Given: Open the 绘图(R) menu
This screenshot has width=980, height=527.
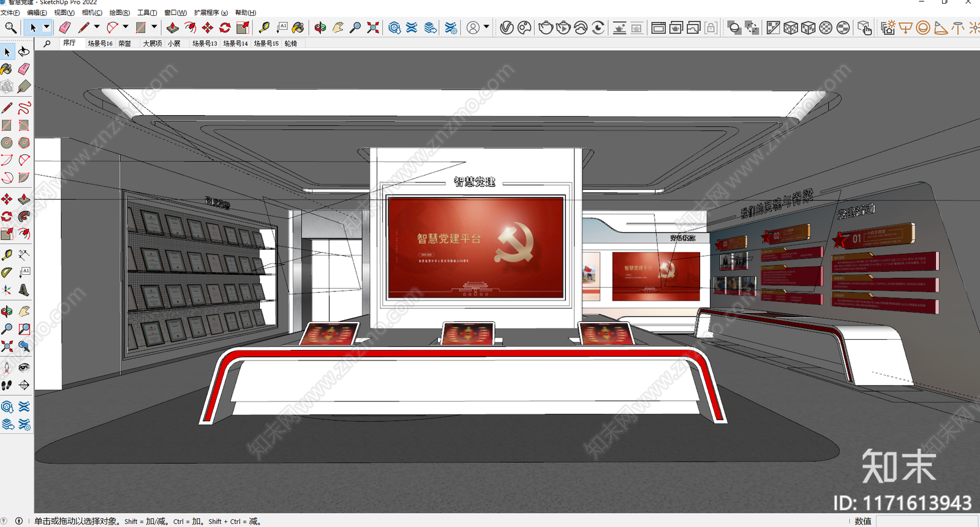Looking at the screenshot, I should click(119, 12).
